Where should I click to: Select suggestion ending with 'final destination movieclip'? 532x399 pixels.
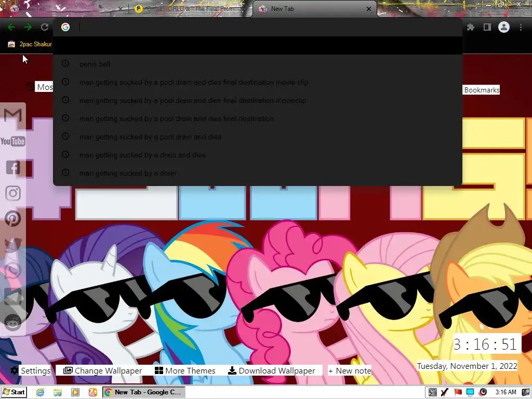(258, 100)
